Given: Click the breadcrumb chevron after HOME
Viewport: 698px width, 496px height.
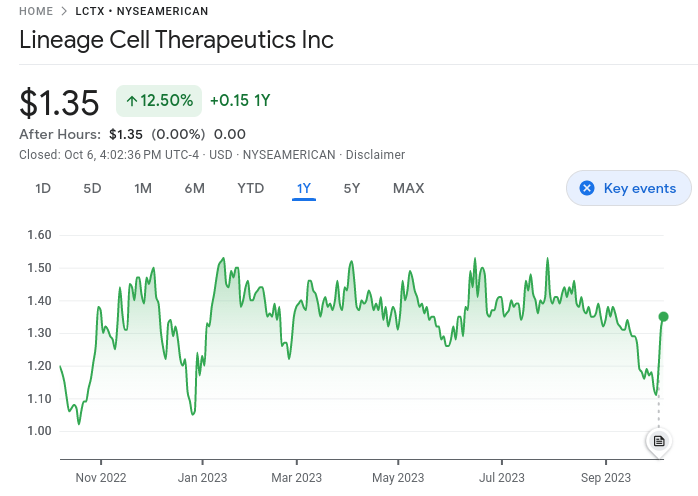Looking at the screenshot, I should tap(64, 11).
